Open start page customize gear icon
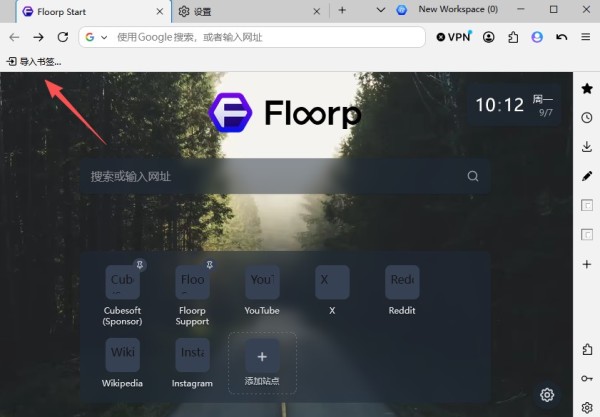The height and width of the screenshot is (417, 600). pos(547,394)
